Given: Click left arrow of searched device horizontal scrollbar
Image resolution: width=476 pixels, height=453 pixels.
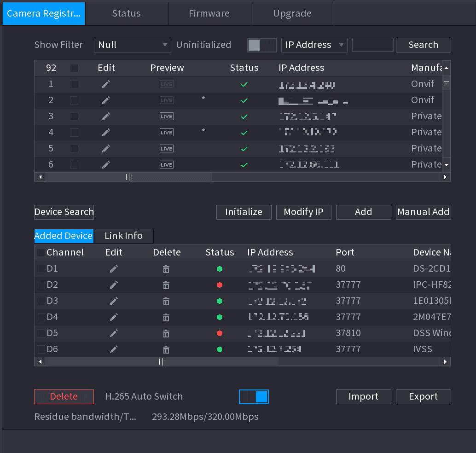Looking at the screenshot, I should (x=40, y=177).
